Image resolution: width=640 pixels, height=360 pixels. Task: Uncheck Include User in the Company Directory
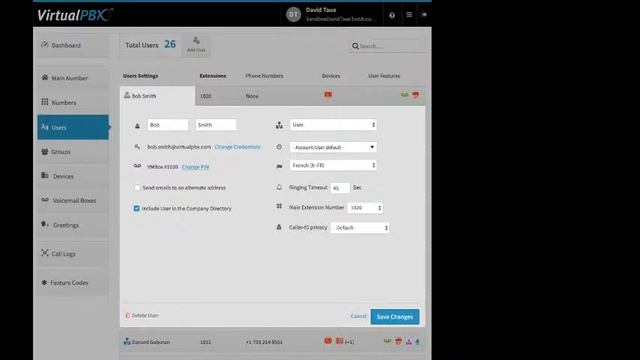pyautogui.click(x=136, y=208)
